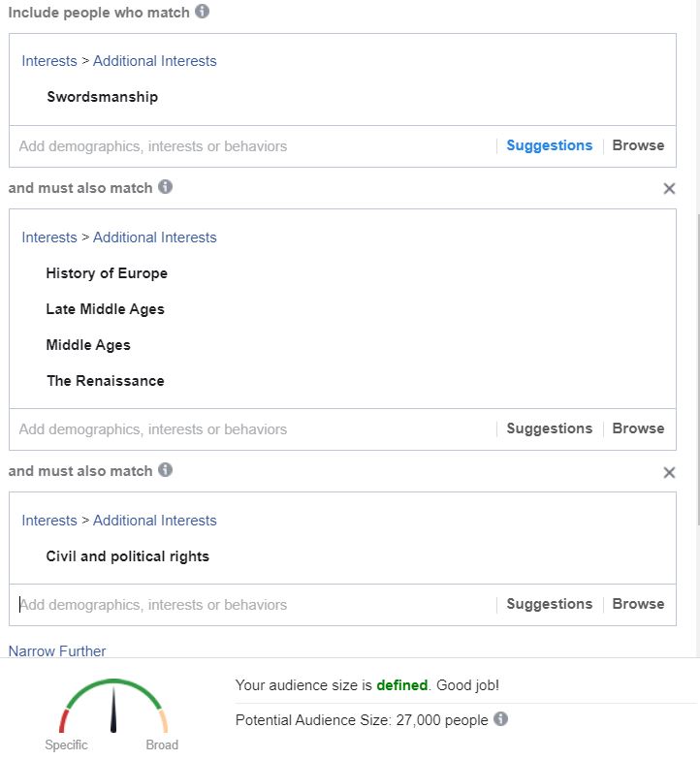Viewport: 700px width, 760px height.
Task: Click Narrow Further link
Action: point(56,651)
